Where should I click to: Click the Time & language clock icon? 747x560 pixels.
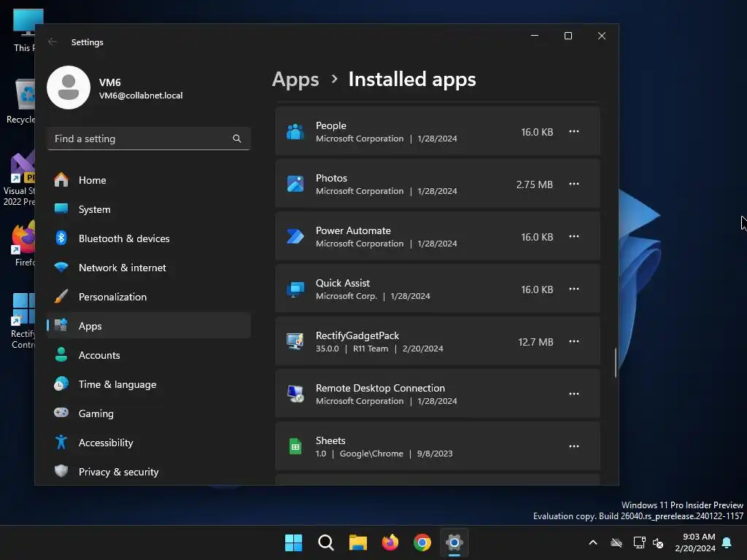61,384
